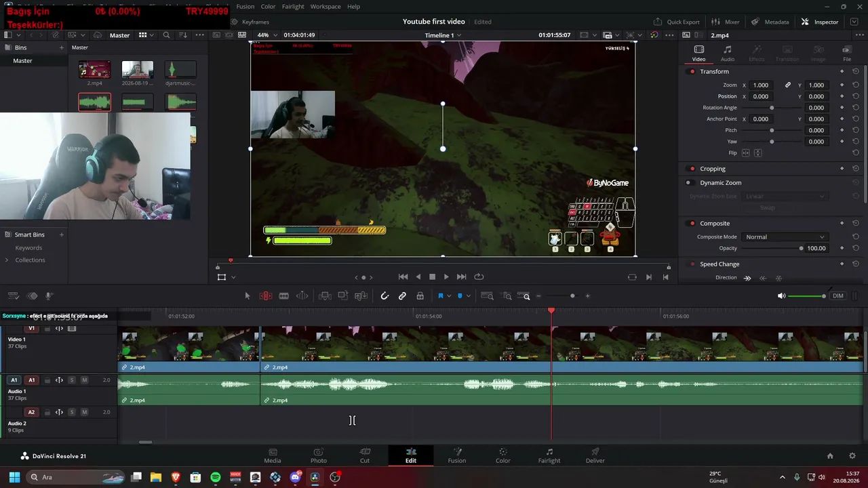The height and width of the screenshot is (488, 868).
Task: Go to the Color page
Action: [x=503, y=455]
